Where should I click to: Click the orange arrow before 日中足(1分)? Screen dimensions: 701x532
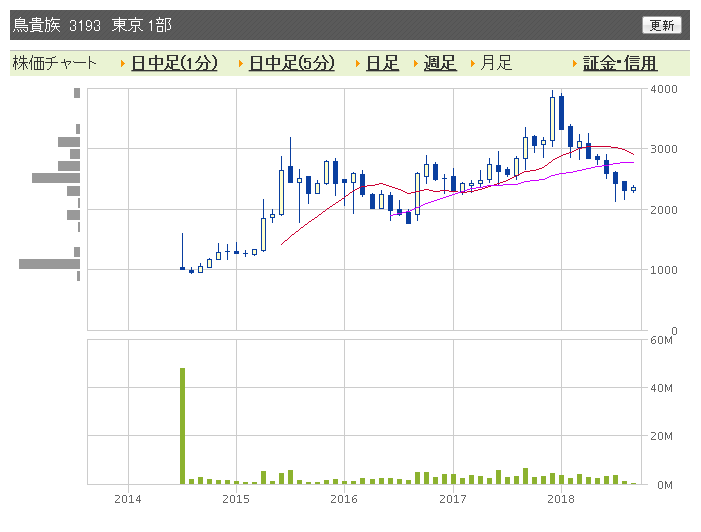[x=123, y=64]
